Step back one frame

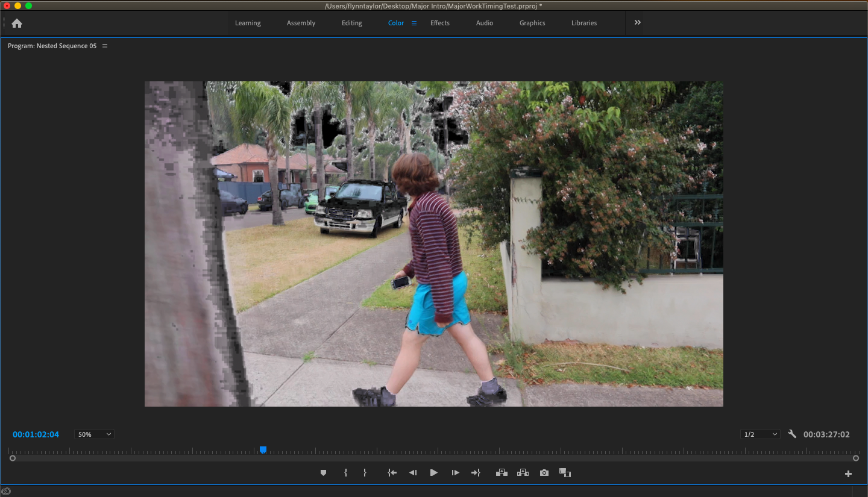[413, 472]
